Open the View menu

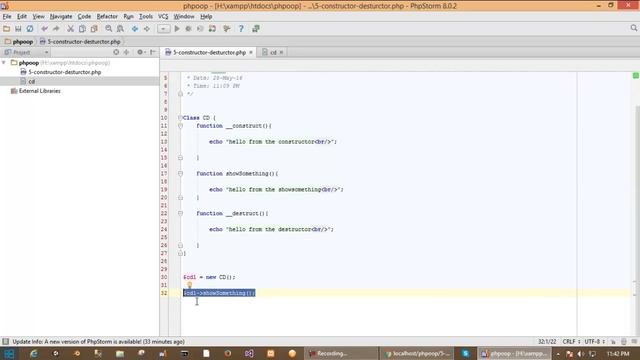[x=38, y=16]
